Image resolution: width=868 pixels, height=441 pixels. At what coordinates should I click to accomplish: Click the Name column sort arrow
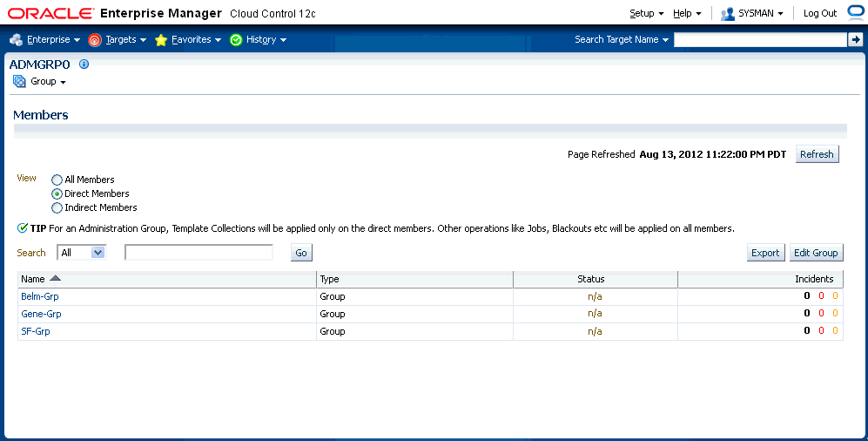click(56, 278)
